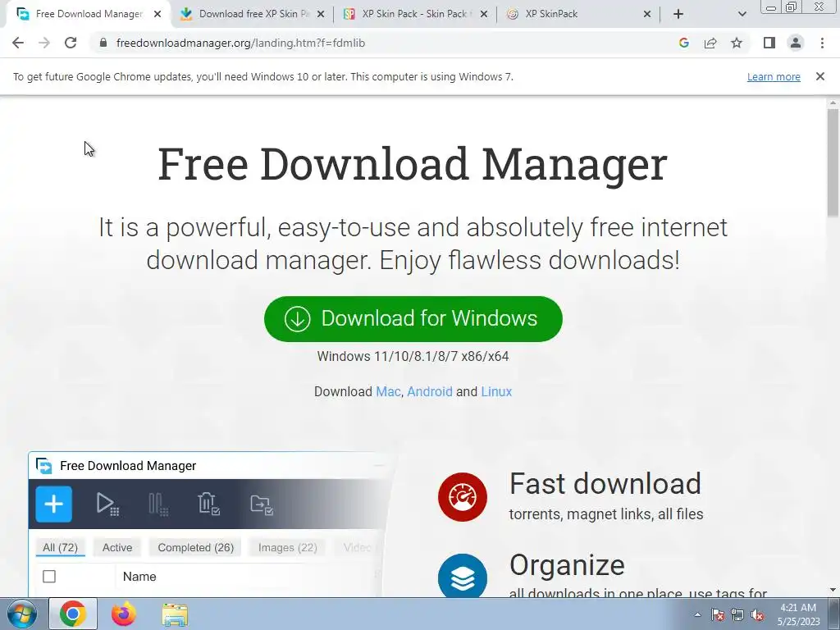Open a new tab
840x630 pixels.
678,14
